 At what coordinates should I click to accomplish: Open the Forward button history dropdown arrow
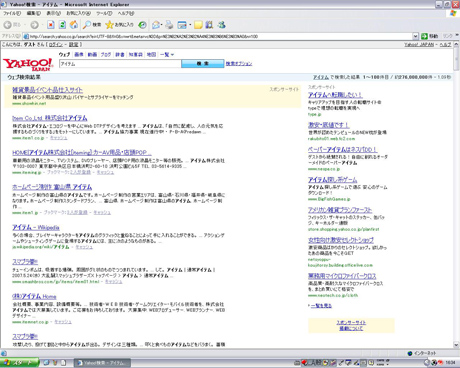click(41, 25)
